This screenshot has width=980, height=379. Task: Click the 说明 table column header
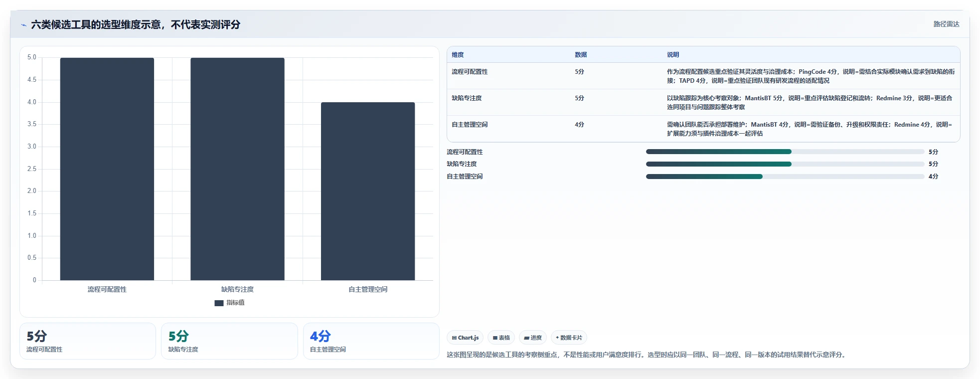(x=673, y=55)
